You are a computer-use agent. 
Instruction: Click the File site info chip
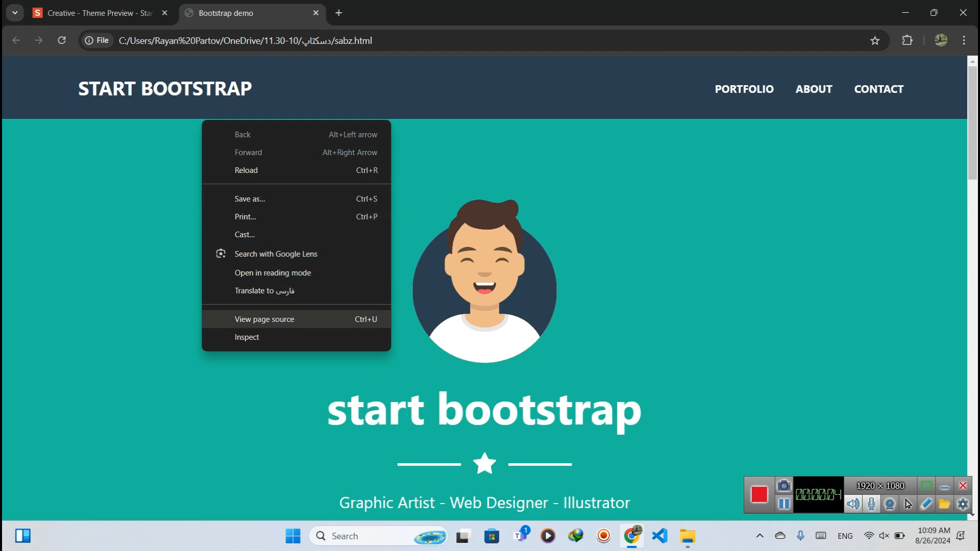(97, 40)
